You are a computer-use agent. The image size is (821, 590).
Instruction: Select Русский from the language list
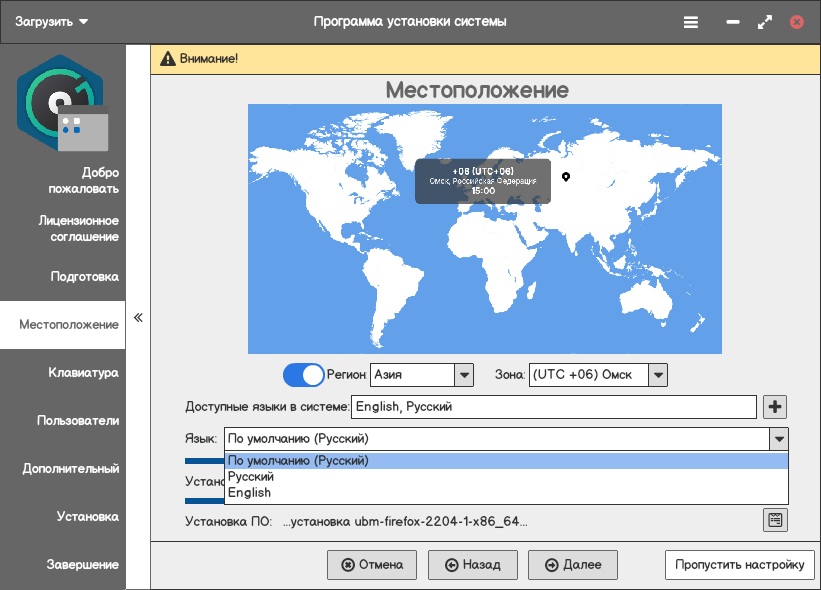pos(251,477)
